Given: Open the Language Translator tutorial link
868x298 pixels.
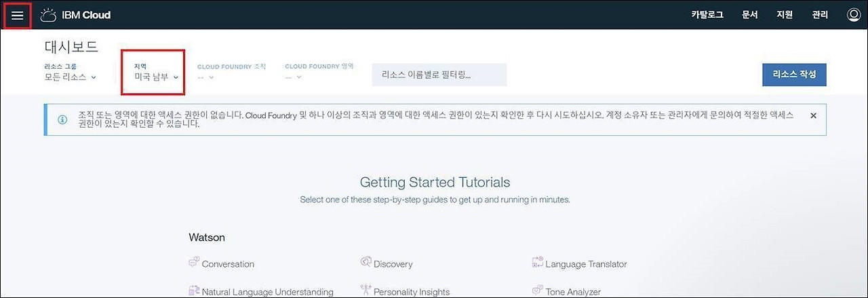Looking at the screenshot, I should coord(586,264).
